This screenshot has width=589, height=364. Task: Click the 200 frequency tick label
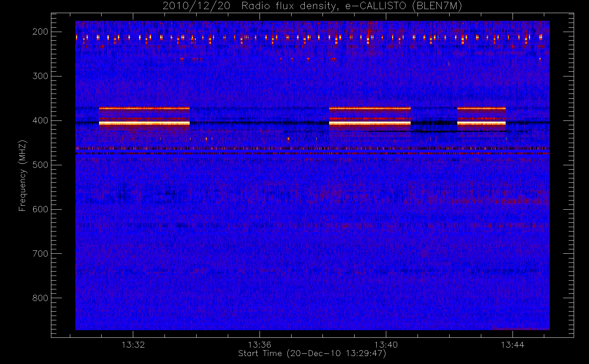point(40,32)
